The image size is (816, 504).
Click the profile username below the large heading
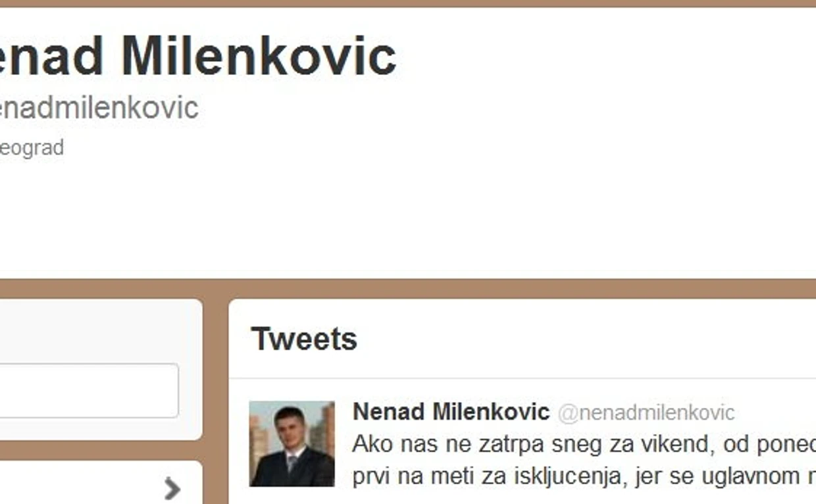pos(99,108)
